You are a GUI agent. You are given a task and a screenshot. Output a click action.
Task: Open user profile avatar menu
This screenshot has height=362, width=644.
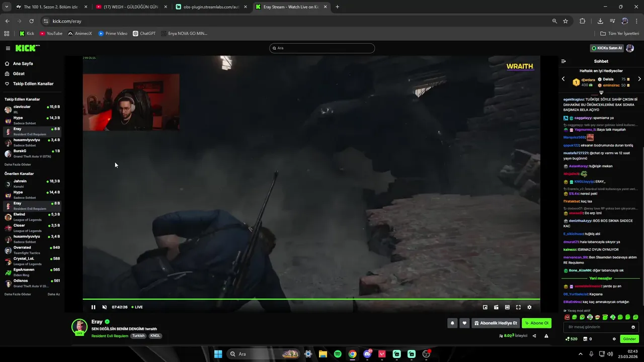630,48
